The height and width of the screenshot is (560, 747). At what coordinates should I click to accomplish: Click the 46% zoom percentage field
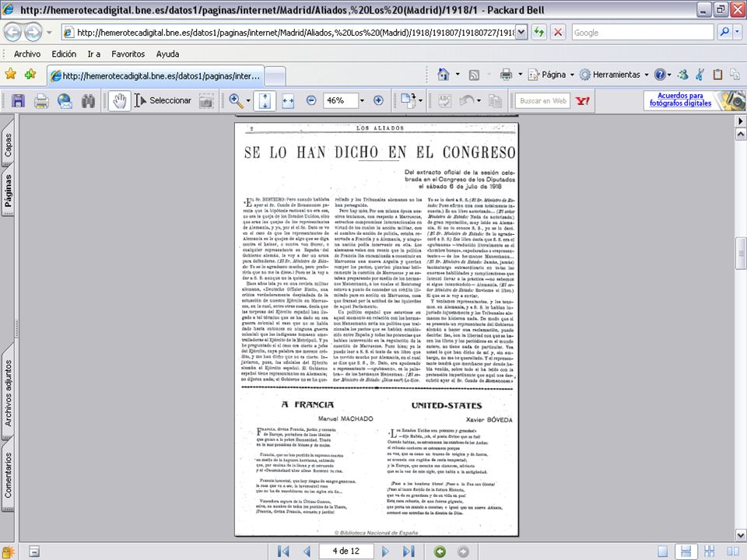pyautogui.click(x=340, y=100)
